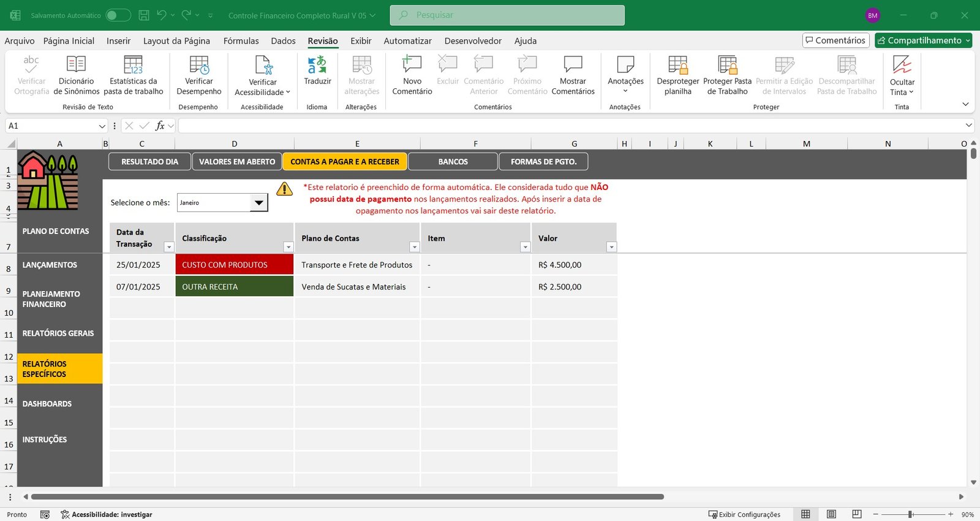Adjust the zoom slider in status bar

(911, 514)
